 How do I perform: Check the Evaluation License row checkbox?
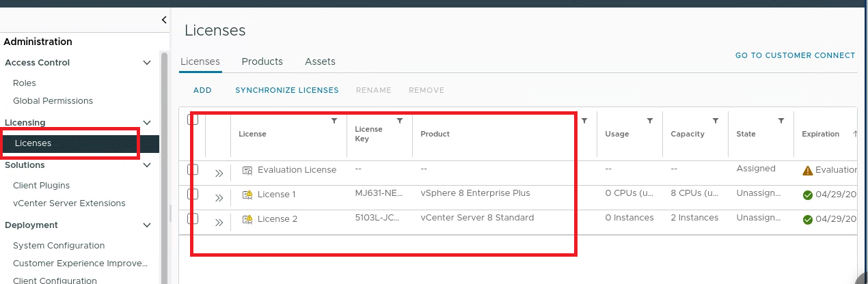[x=193, y=169]
